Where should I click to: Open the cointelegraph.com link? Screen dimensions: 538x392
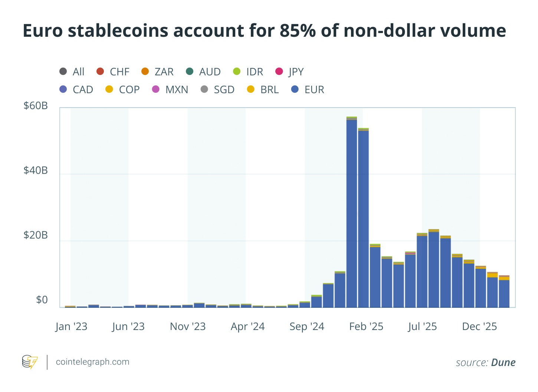[92, 362]
